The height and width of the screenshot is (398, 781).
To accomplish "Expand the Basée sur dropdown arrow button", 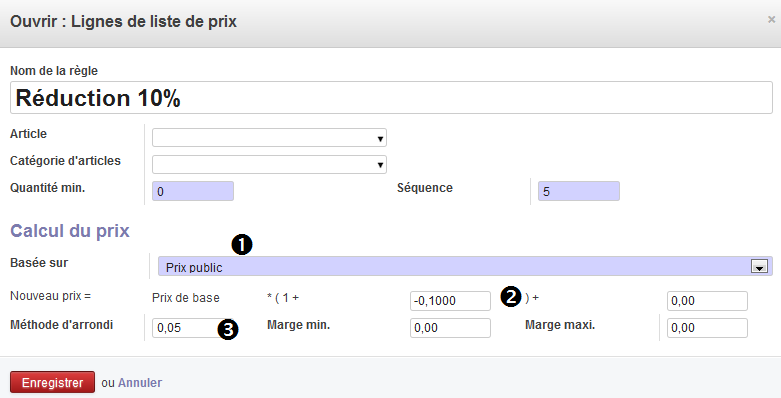I will coord(759,267).
